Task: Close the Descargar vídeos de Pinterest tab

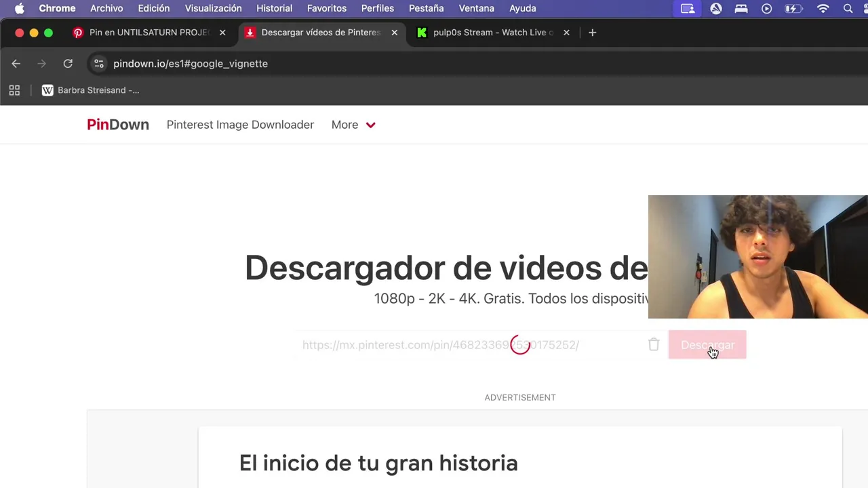Action: pyautogui.click(x=395, y=33)
